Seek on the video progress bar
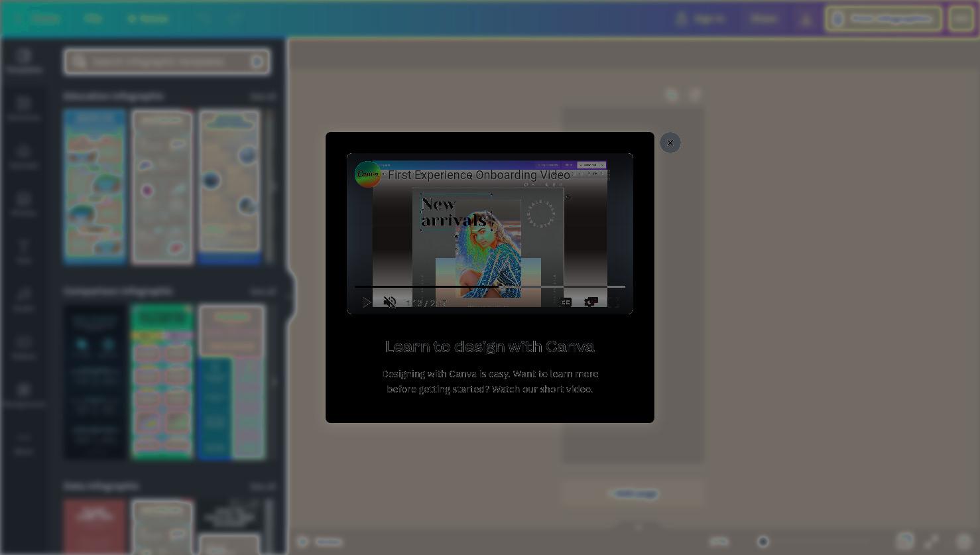This screenshot has width=980, height=555. click(490, 286)
